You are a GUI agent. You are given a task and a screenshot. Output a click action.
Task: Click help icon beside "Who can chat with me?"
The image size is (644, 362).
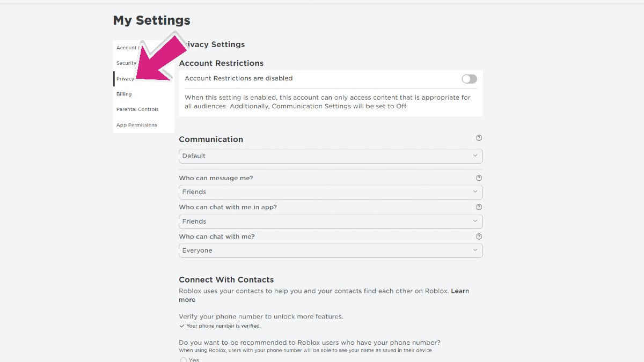tap(479, 237)
